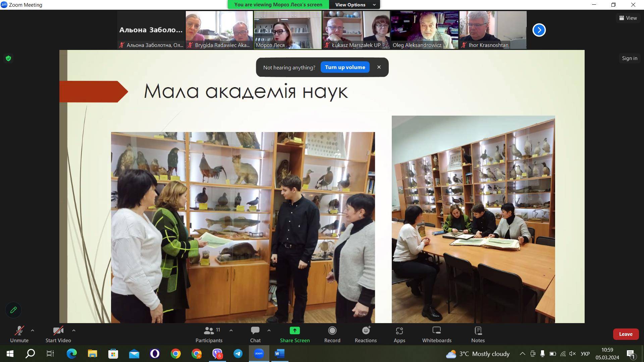Click the microphone tray icon
Image resolution: width=644 pixels, height=362 pixels.
coord(542,354)
